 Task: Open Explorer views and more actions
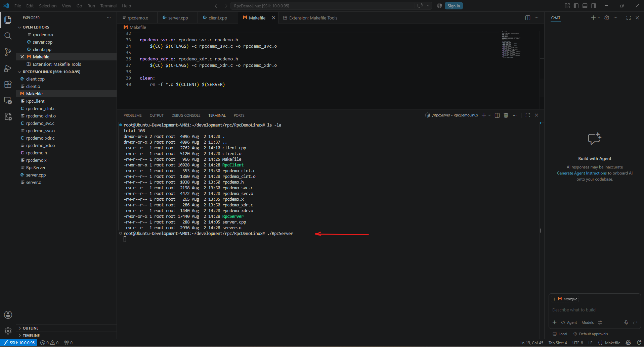click(109, 18)
